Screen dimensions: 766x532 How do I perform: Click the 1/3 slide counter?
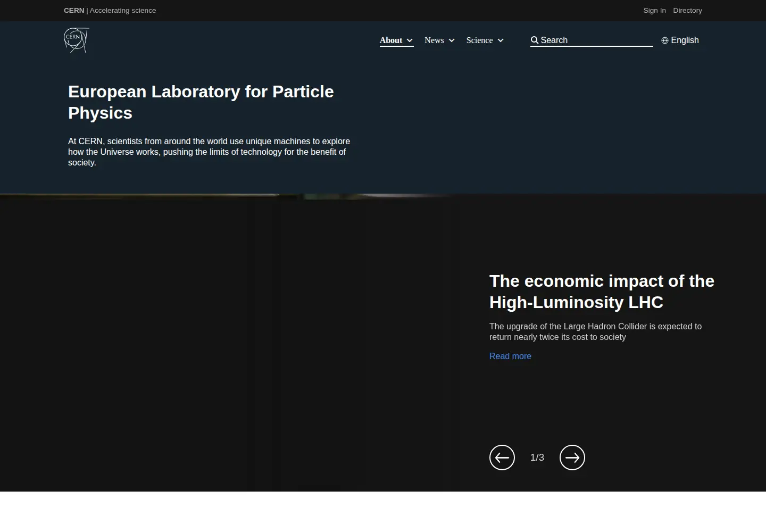coord(537,458)
